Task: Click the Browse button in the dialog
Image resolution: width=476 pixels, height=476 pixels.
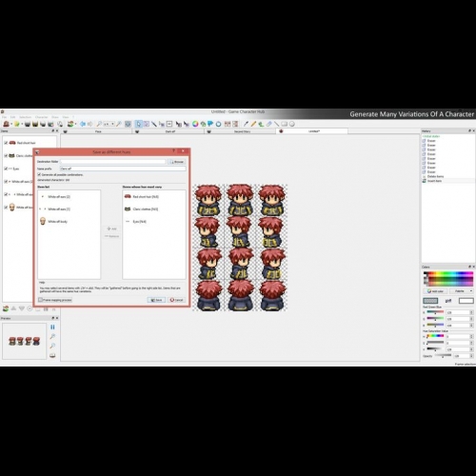Action: tap(177, 162)
